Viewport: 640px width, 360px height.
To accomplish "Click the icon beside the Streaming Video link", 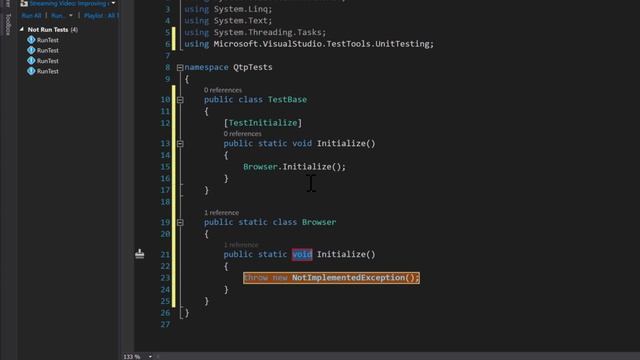I will click(24, 3).
